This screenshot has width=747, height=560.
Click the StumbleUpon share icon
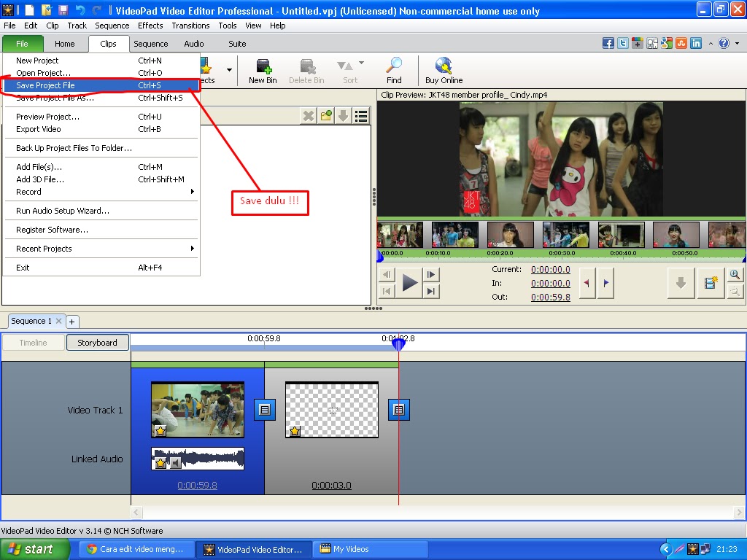point(681,43)
